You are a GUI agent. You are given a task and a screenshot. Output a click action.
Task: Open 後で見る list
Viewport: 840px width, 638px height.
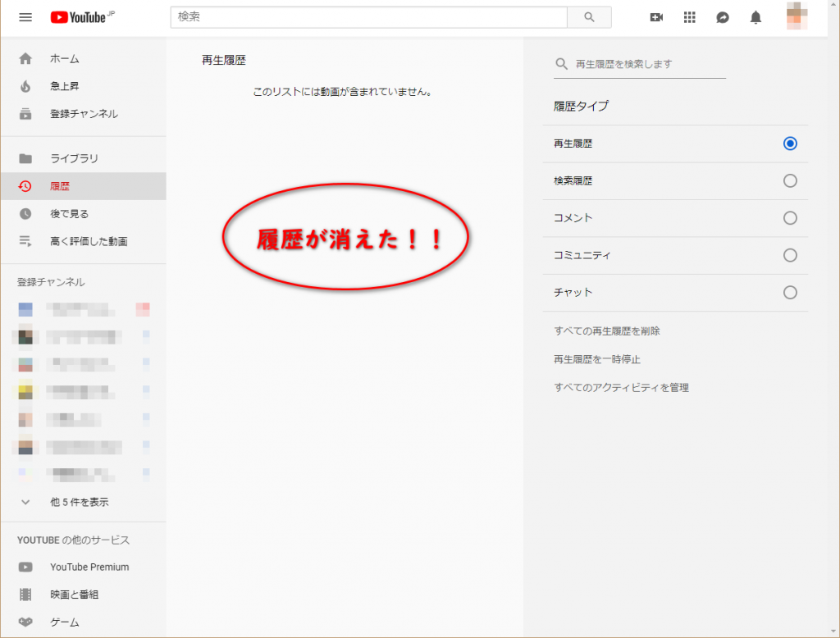click(69, 214)
